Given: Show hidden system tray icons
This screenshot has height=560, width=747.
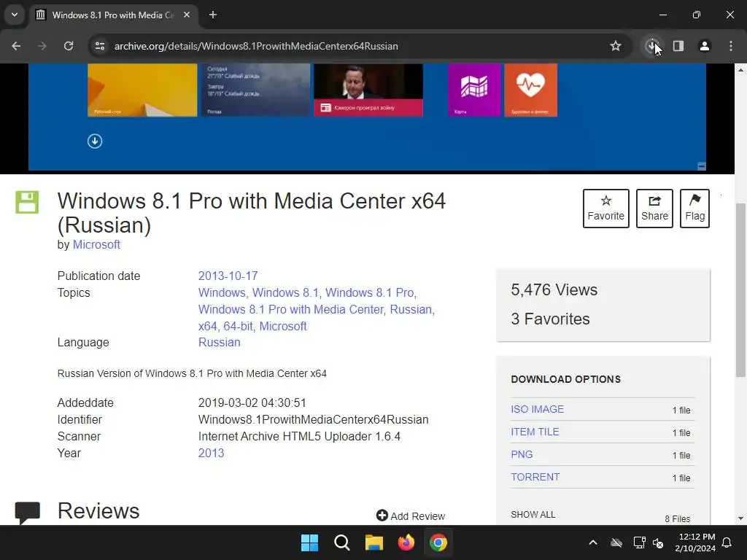Looking at the screenshot, I should pos(593,542).
